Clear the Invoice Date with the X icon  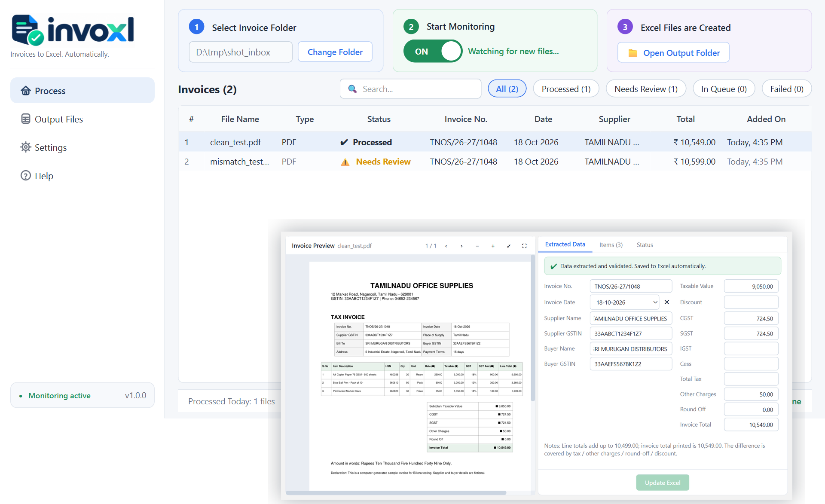[667, 302]
